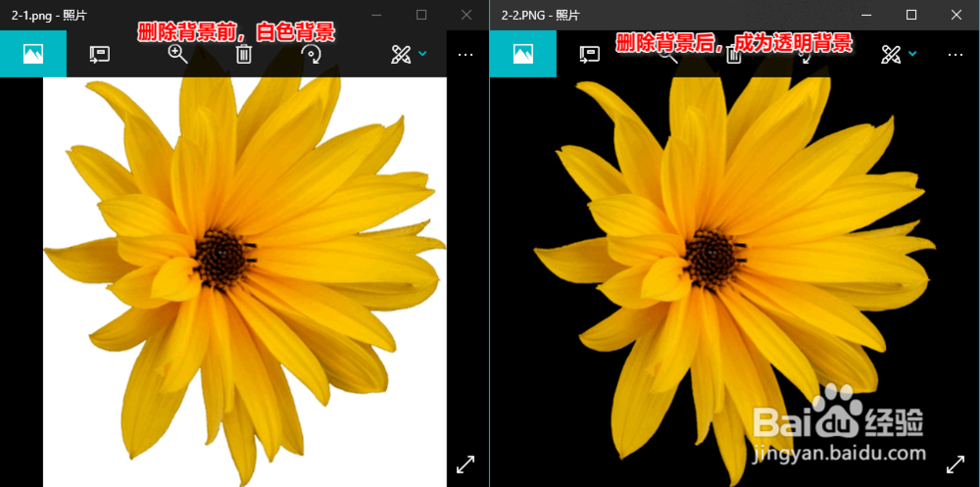Screen dimensions: 980x487
Task: Maximize the 2-1.png Photos window
Action: point(421,15)
